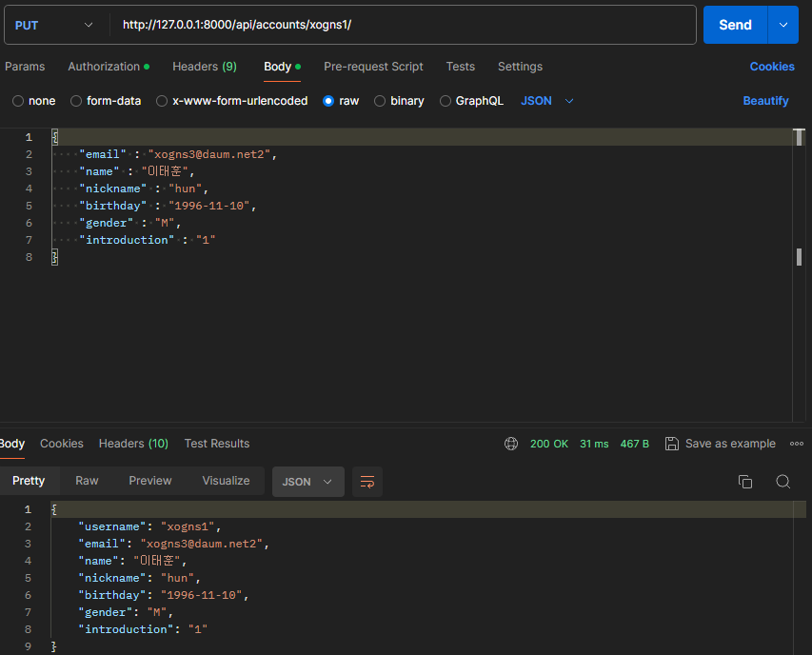
Task: Switch to the Tests tab
Action: [x=461, y=67]
